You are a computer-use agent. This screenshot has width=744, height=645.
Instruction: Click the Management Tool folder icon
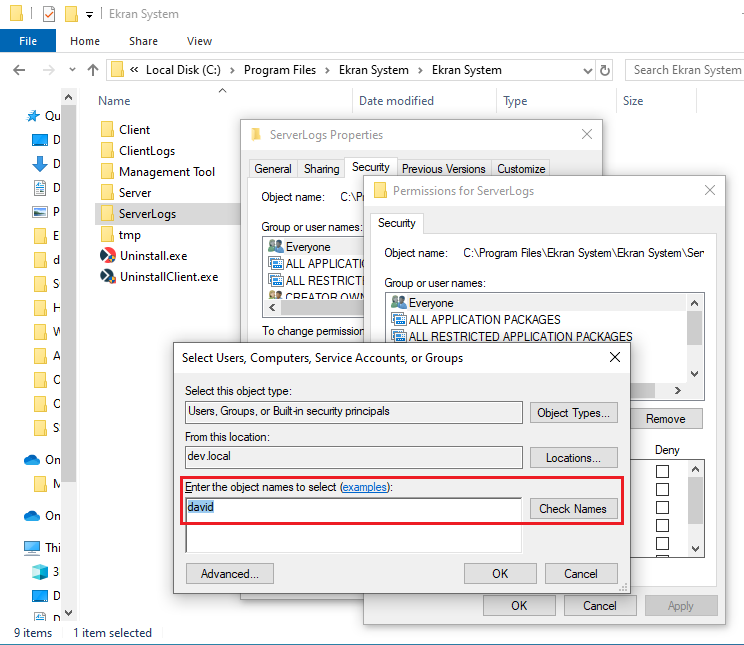(108, 172)
